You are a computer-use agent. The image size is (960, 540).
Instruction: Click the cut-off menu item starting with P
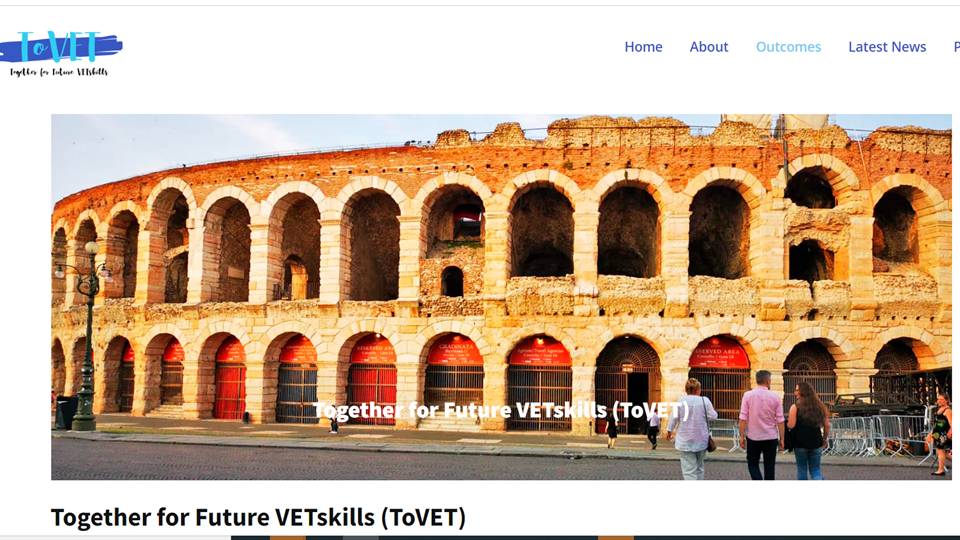click(x=956, y=47)
